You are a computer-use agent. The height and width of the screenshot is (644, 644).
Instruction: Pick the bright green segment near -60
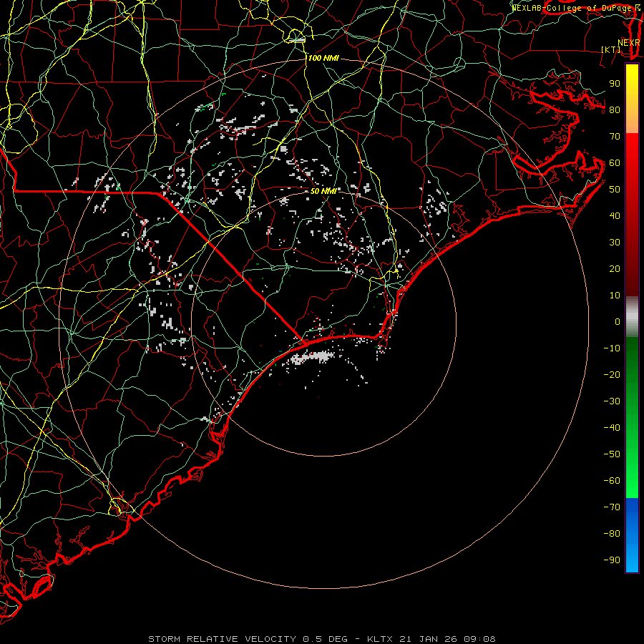click(x=632, y=481)
